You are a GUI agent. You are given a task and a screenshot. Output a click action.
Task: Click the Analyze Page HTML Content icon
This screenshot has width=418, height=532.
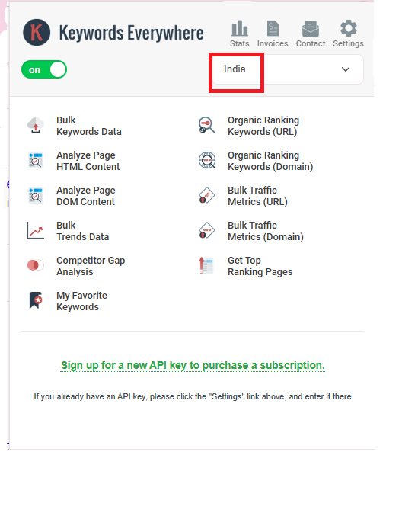click(36, 161)
